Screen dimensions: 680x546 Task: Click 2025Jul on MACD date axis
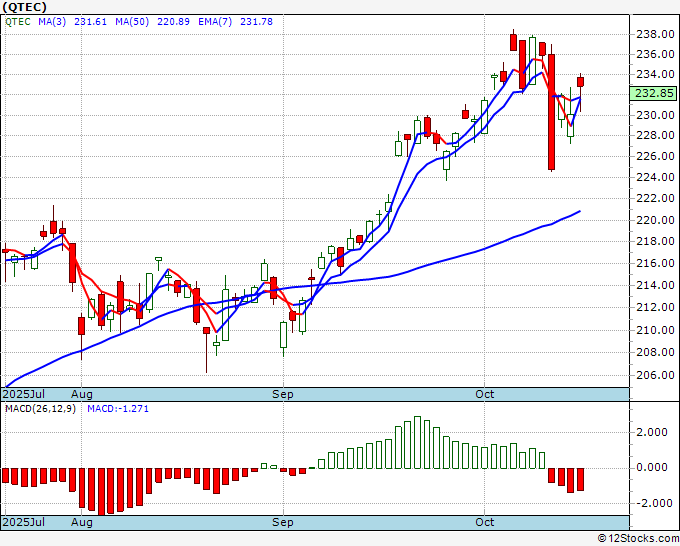pyautogui.click(x=24, y=522)
